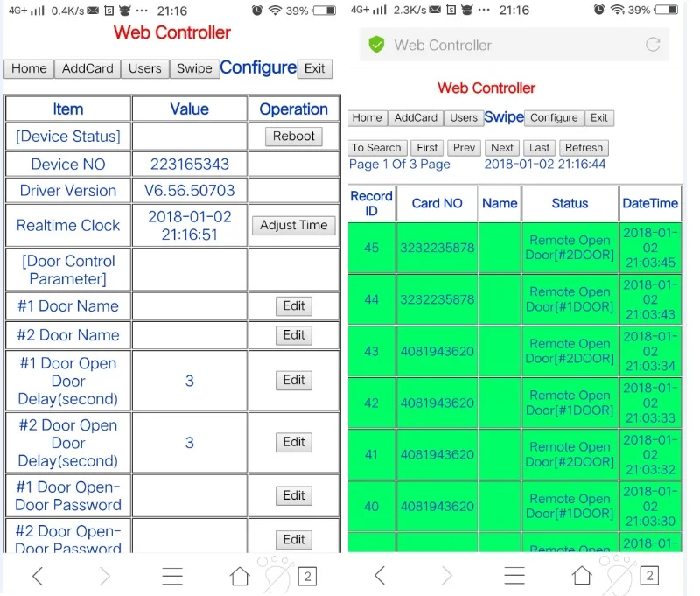Image resolution: width=700 pixels, height=596 pixels.
Task: Go to First records page
Action: click(x=427, y=148)
